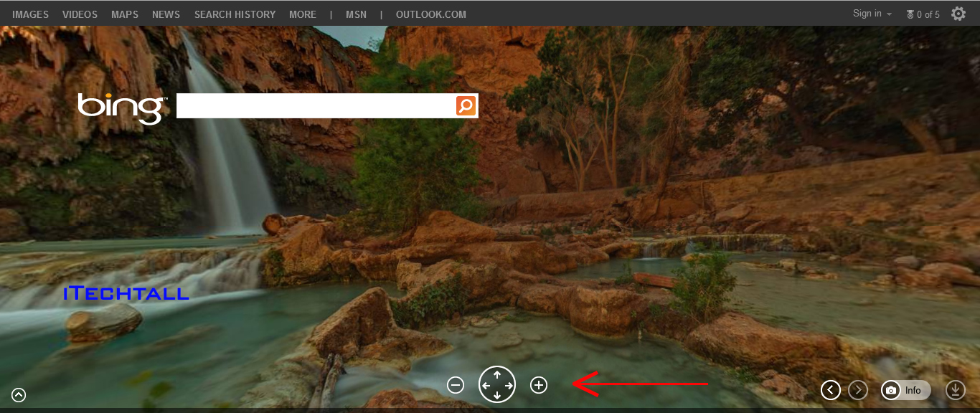Screen dimensions: 980x413
Task: Open the MORE menu
Action: tap(302, 14)
